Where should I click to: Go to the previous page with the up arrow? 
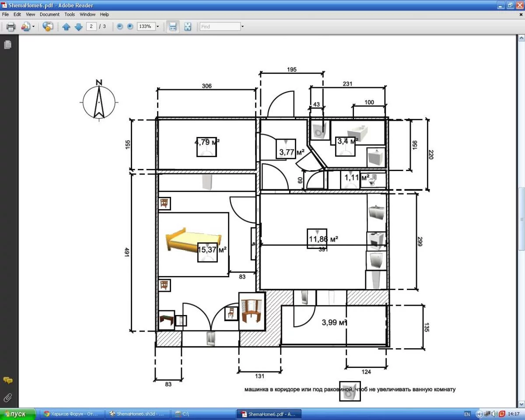tap(66, 27)
